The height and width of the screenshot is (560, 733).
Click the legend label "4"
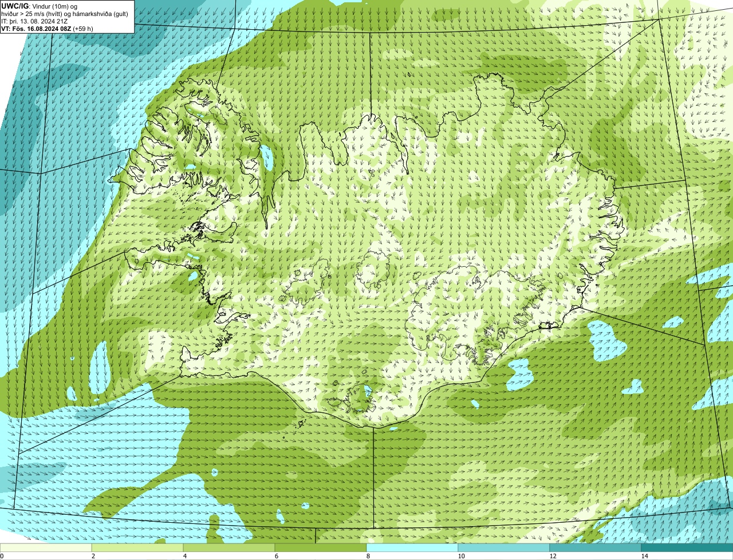pyautogui.click(x=184, y=556)
